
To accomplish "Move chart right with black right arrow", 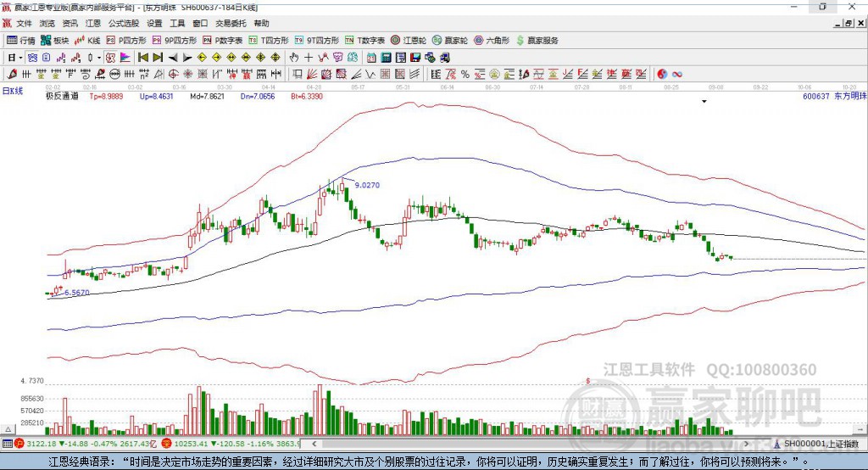I will 187,58.
